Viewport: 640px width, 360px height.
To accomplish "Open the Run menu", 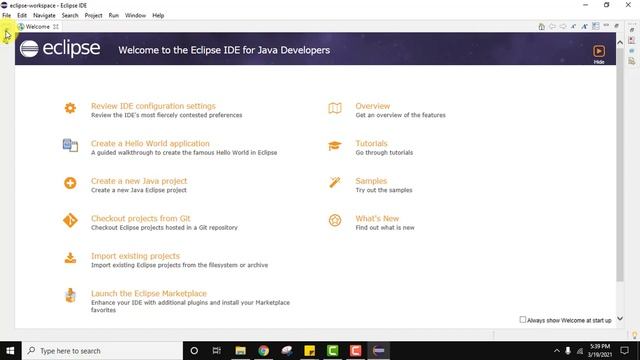I will tap(113, 16).
